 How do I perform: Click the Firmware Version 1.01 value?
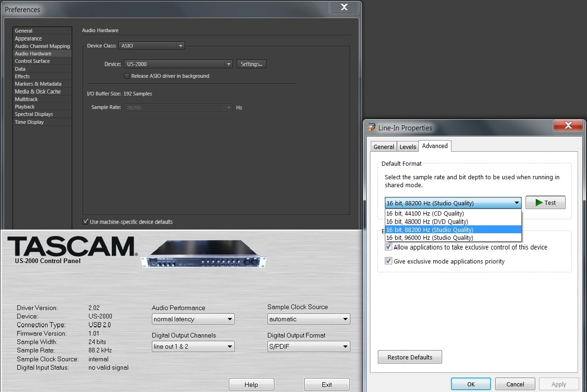(94, 333)
